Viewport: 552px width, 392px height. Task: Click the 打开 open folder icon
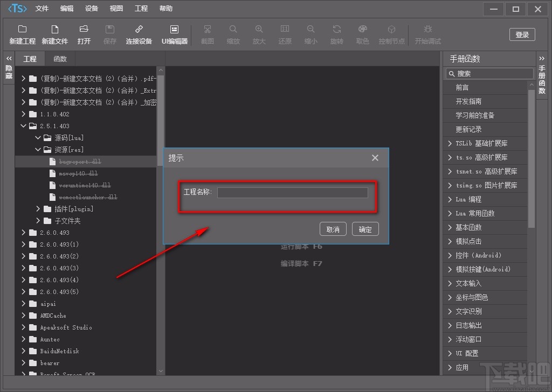(84, 30)
